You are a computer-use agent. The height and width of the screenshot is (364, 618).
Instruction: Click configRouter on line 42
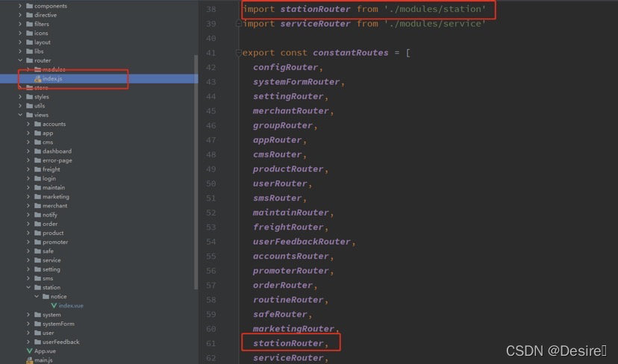pyautogui.click(x=285, y=67)
